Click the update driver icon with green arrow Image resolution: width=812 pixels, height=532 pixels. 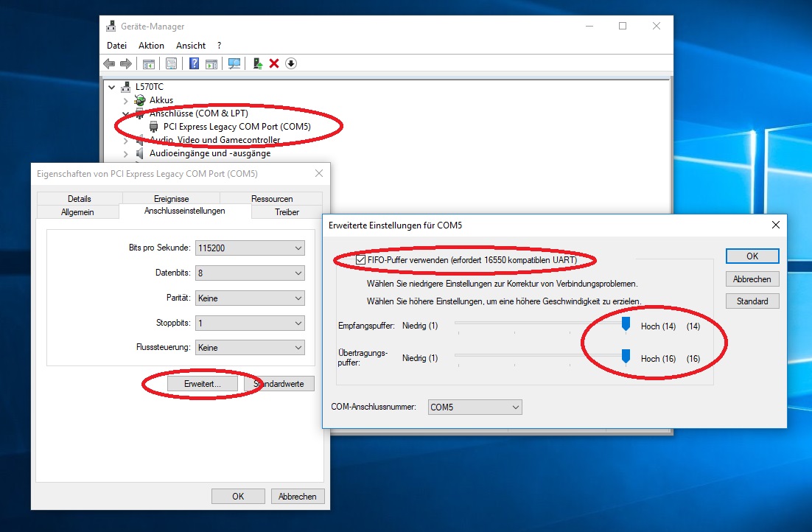[258, 63]
